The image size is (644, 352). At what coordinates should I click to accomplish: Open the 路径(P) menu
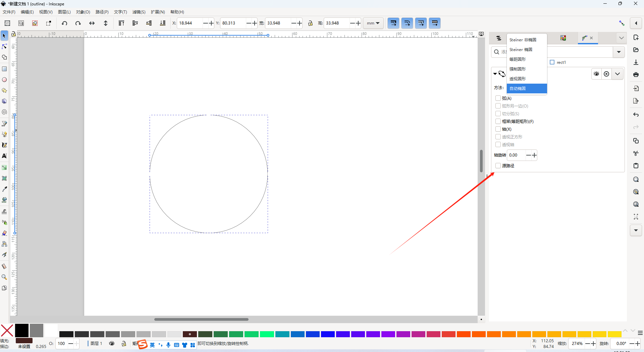coord(102,12)
